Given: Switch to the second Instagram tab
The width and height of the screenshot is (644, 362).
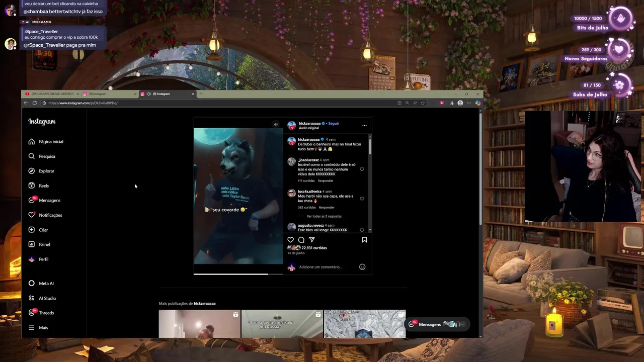Looking at the screenshot, I should (109, 94).
